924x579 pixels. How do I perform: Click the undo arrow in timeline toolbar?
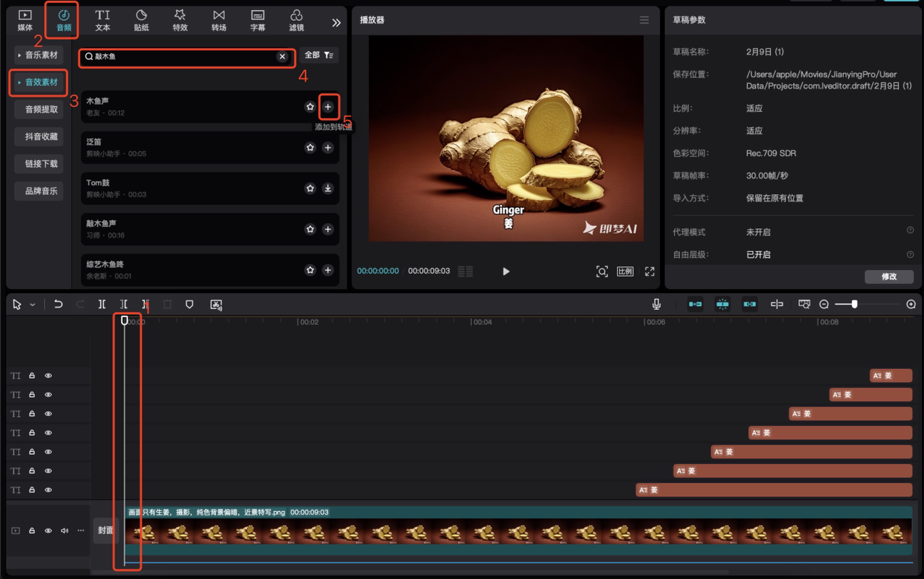[x=58, y=305]
